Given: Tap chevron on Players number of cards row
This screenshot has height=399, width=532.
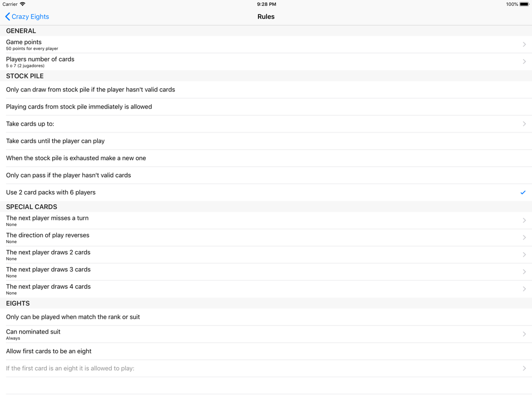Looking at the screenshot, I should tap(524, 61).
